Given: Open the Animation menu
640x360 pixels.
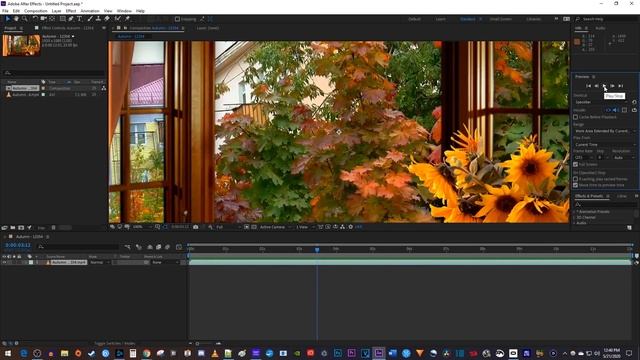Looking at the screenshot, I should coord(90,11).
